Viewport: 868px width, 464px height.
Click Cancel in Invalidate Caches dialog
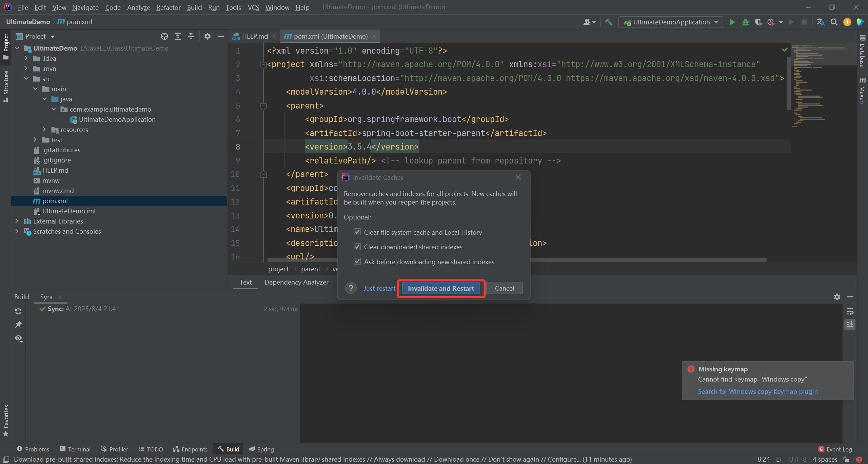point(504,288)
